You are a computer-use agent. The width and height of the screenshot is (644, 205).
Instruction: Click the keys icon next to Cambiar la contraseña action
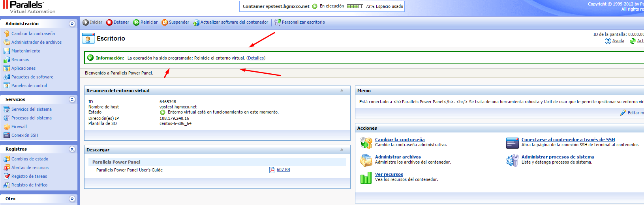coord(366,143)
